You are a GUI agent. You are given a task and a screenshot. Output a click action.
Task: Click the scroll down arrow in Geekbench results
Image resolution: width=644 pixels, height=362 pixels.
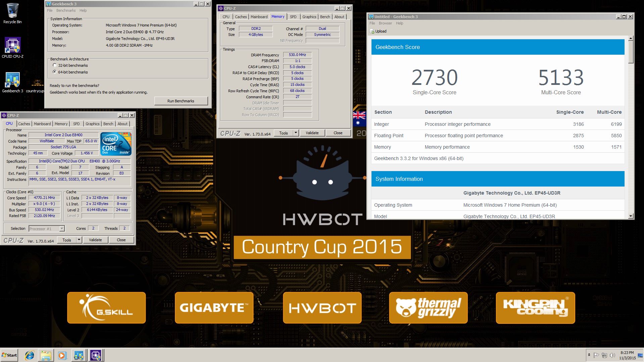[x=631, y=216]
